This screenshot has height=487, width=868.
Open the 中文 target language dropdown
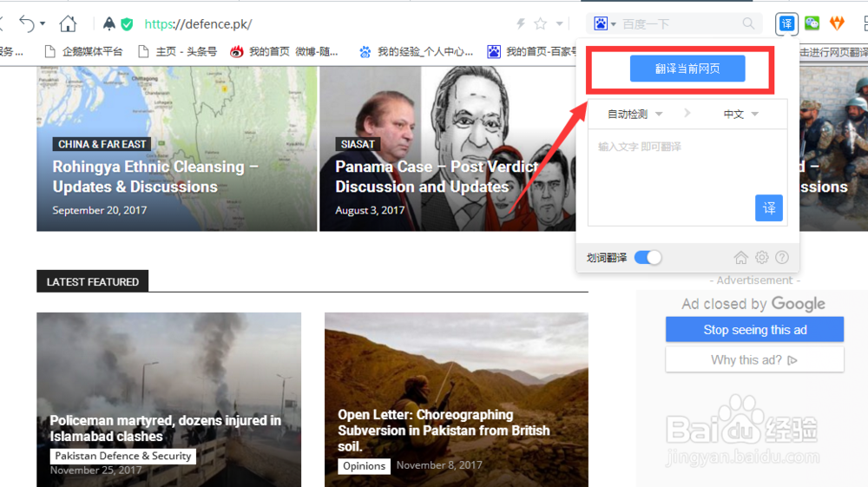point(740,114)
